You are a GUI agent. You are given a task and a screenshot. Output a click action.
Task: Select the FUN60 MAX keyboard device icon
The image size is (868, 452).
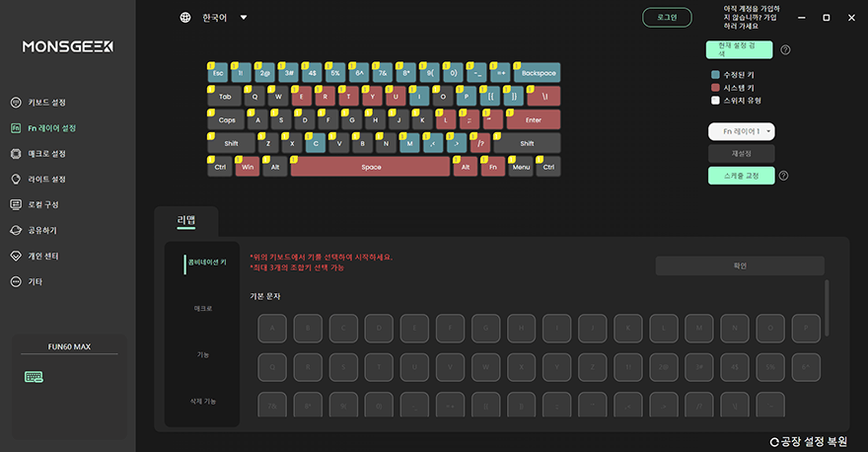pyautogui.click(x=34, y=377)
